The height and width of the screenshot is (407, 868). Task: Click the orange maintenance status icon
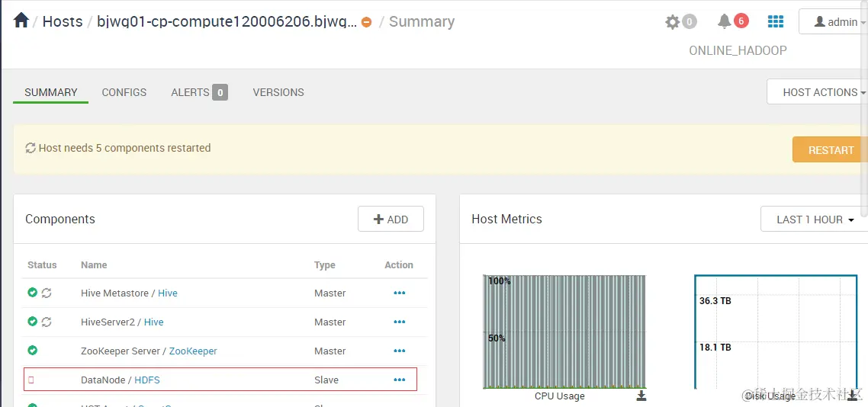pos(366,22)
